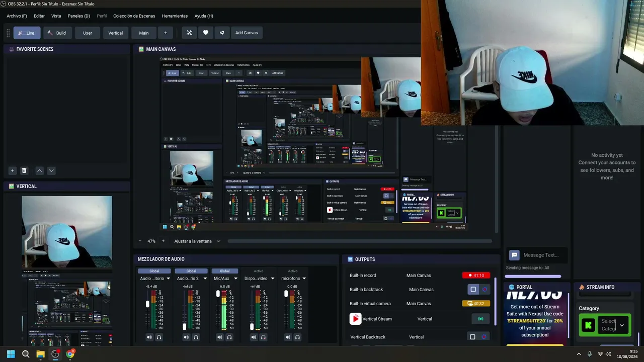Screen dimensions: 644x362
Task: Open the Paneles (D) menu
Action: [x=78, y=16]
